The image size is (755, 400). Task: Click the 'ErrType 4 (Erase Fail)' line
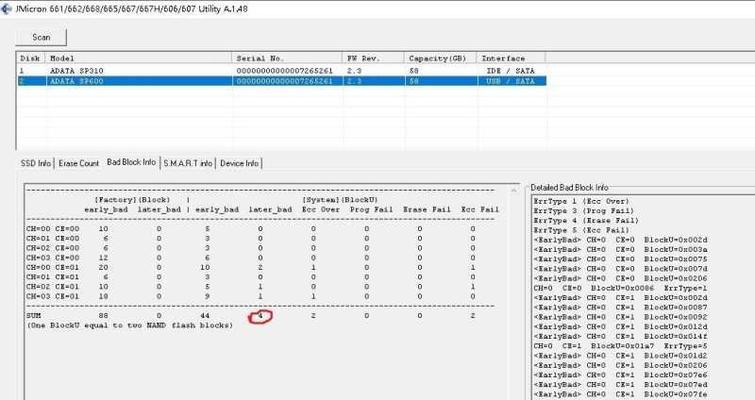point(586,220)
